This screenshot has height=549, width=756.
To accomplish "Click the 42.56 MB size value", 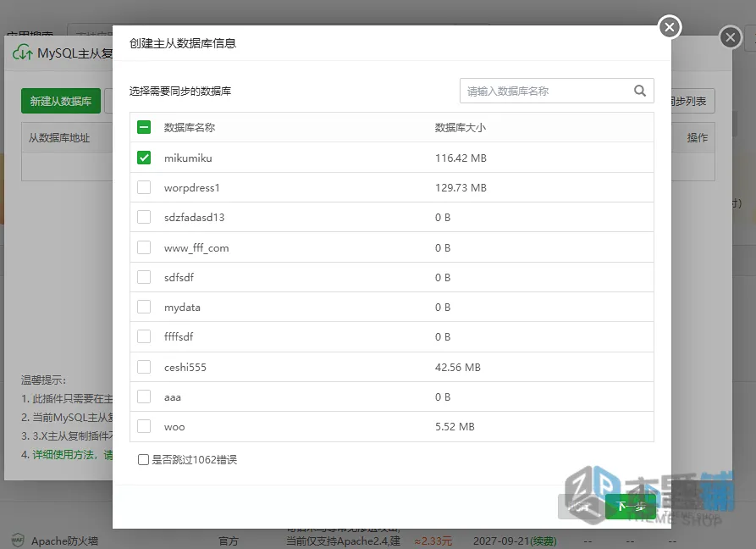I will 458,368.
